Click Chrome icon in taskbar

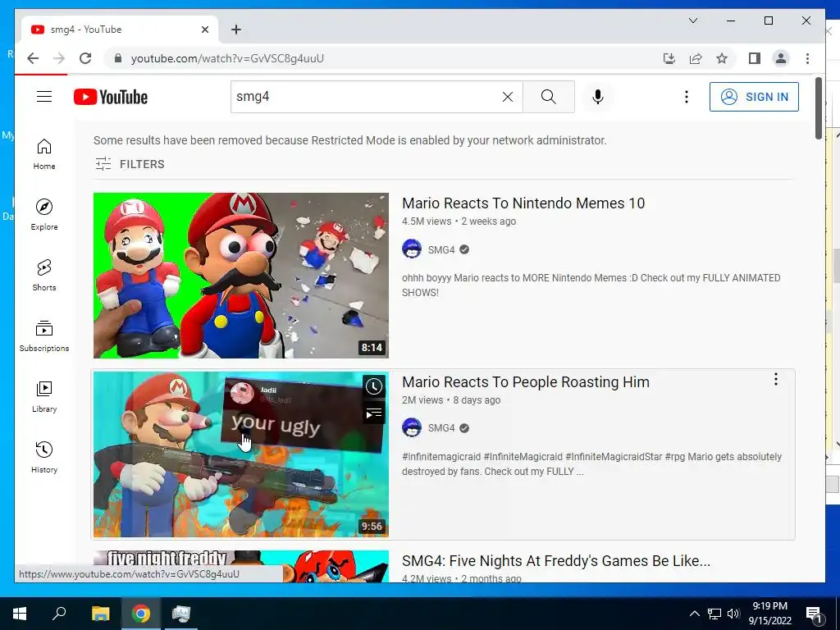(141, 614)
